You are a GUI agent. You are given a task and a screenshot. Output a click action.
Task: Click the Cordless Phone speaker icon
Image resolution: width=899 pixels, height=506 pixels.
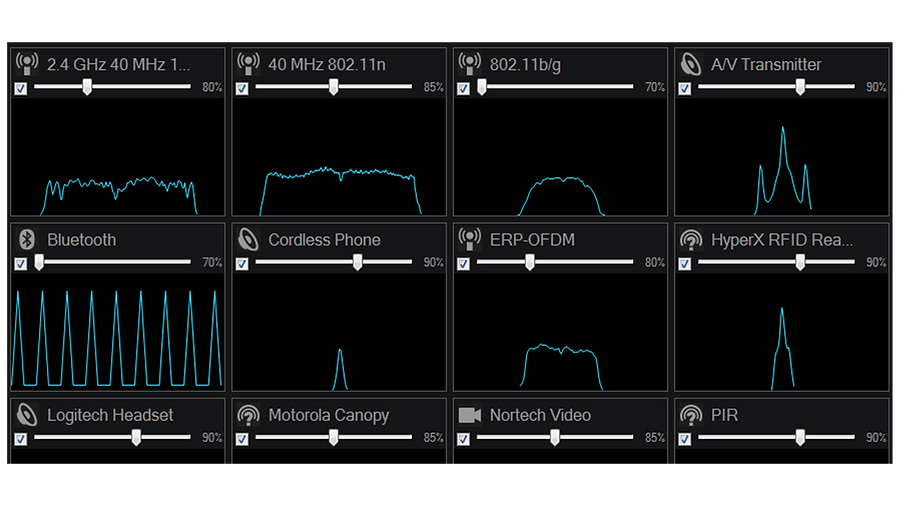click(x=248, y=240)
